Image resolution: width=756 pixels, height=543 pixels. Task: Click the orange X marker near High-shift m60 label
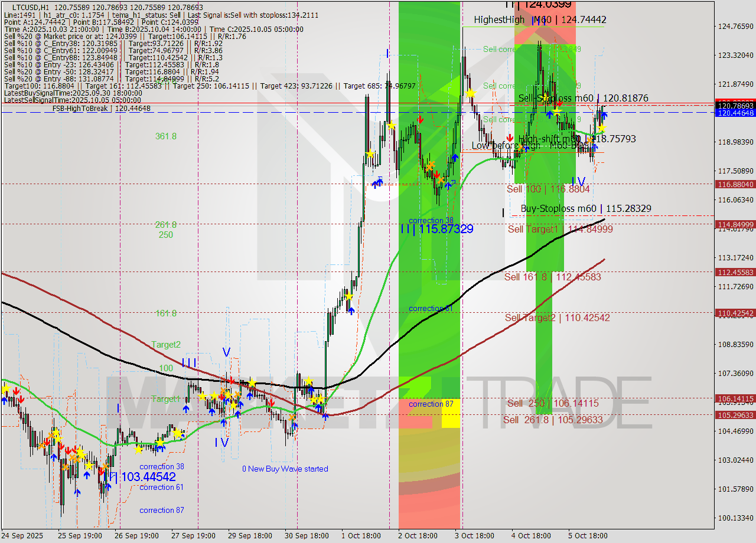[x=589, y=140]
